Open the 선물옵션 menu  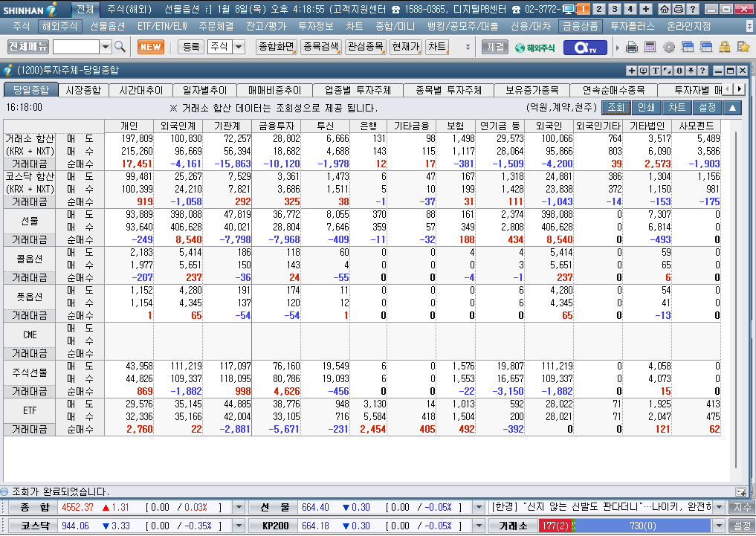[108, 26]
